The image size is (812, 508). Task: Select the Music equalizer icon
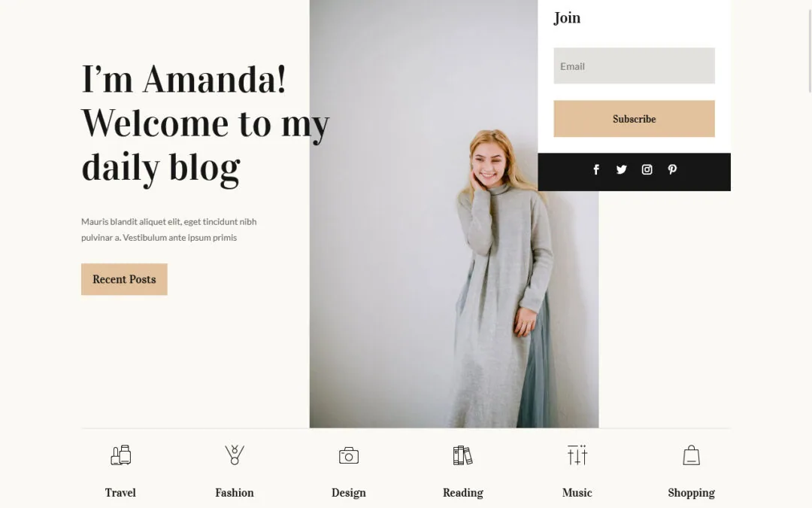[577, 455]
